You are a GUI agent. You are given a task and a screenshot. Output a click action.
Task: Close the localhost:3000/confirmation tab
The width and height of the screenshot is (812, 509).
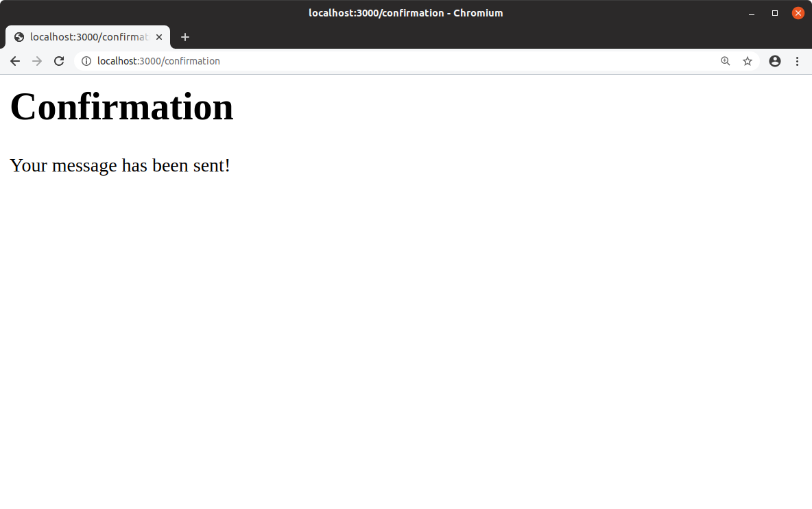159,37
